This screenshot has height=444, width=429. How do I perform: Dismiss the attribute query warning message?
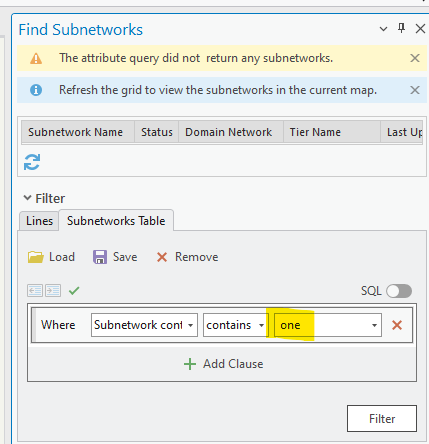click(x=415, y=58)
